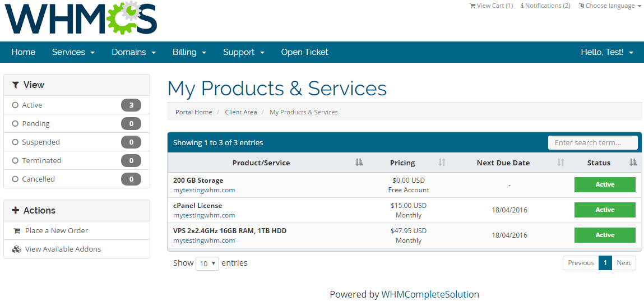This screenshot has height=301, width=644.
Task: Click Open Ticket in the navbar
Action: [305, 52]
